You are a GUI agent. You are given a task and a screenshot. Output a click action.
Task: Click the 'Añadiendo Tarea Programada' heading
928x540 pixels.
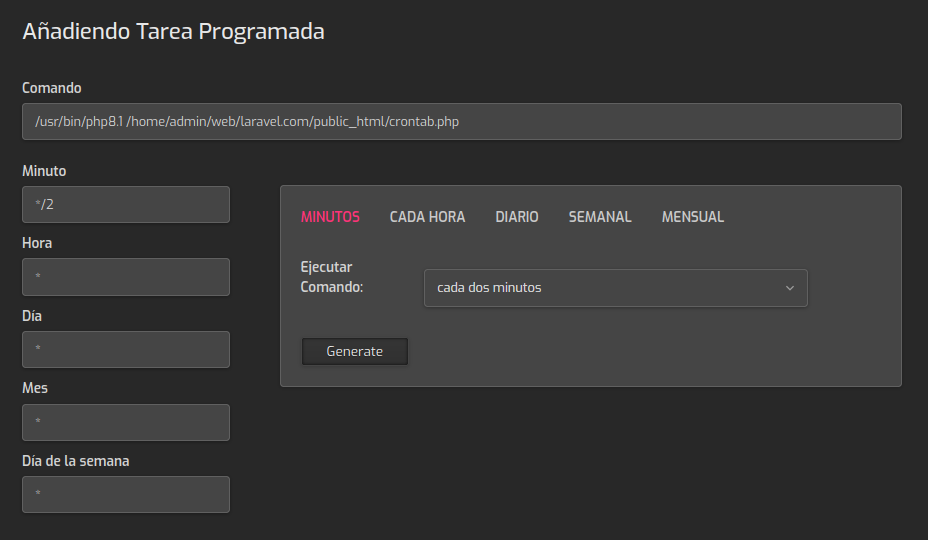[x=173, y=31]
